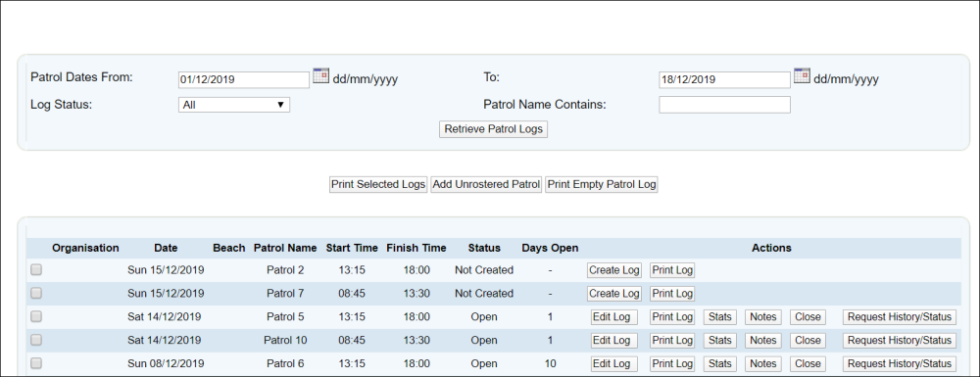Create Log for Patrol 2
980x377 pixels.
614,270
